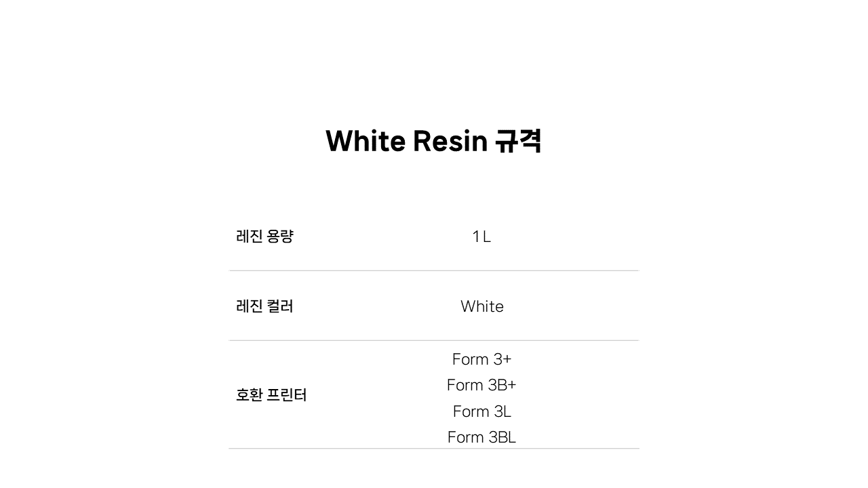
Task: Click the word "프린터" in third row
Action: point(287,395)
